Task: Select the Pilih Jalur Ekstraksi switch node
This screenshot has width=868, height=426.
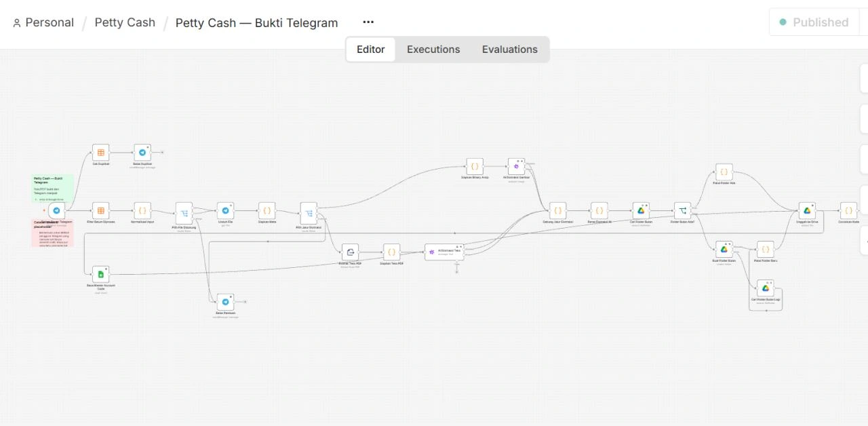Action: (x=309, y=214)
